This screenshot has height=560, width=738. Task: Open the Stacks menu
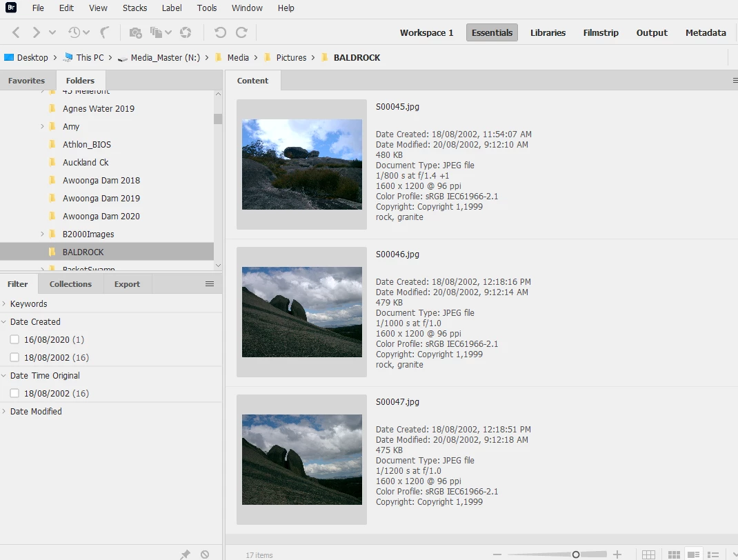134,8
